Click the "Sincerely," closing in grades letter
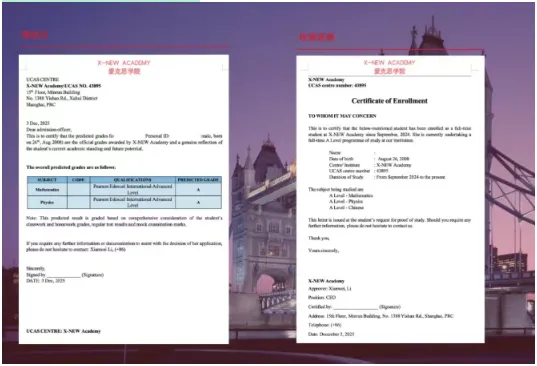This screenshot has height=366, width=537. (36, 268)
